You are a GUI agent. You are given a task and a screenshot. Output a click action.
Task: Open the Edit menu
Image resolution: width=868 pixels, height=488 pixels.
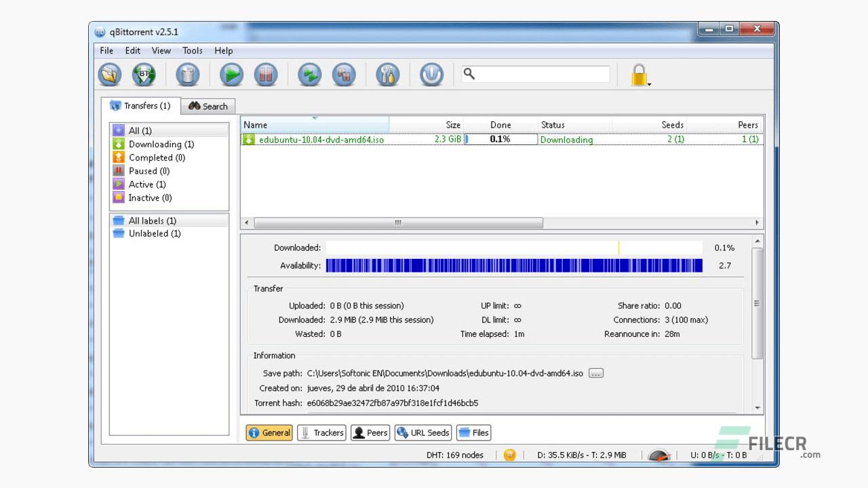point(133,50)
